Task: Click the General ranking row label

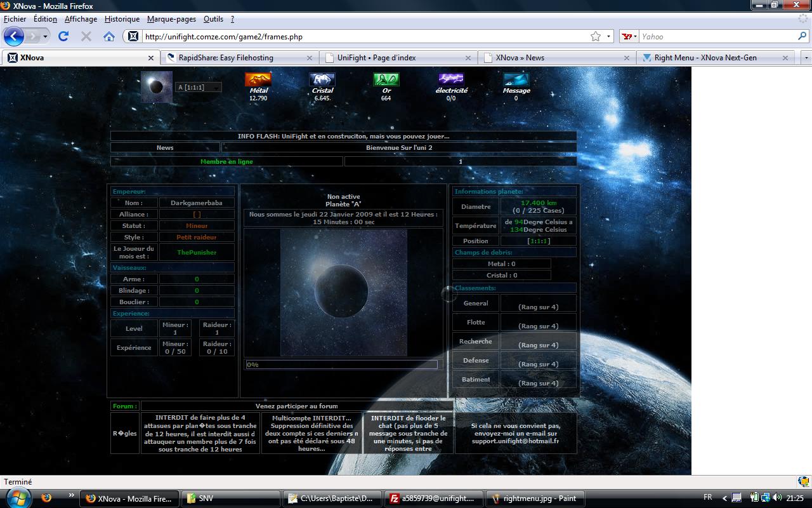Action: (x=476, y=303)
